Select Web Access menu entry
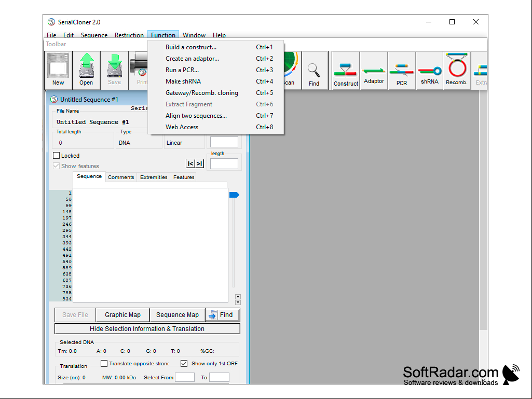Screen dimensions: 532x399 [x=216, y=127]
